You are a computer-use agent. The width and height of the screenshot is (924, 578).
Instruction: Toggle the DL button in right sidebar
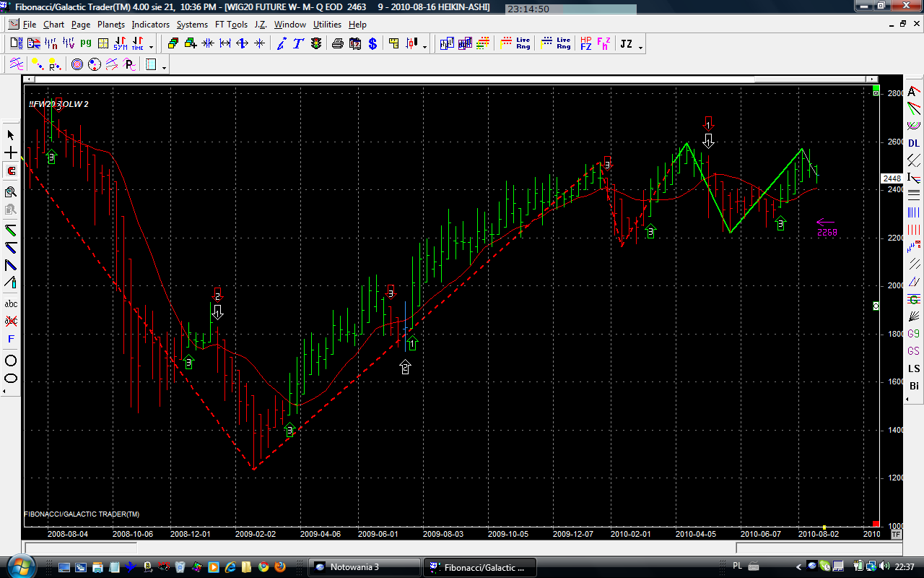click(x=914, y=143)
